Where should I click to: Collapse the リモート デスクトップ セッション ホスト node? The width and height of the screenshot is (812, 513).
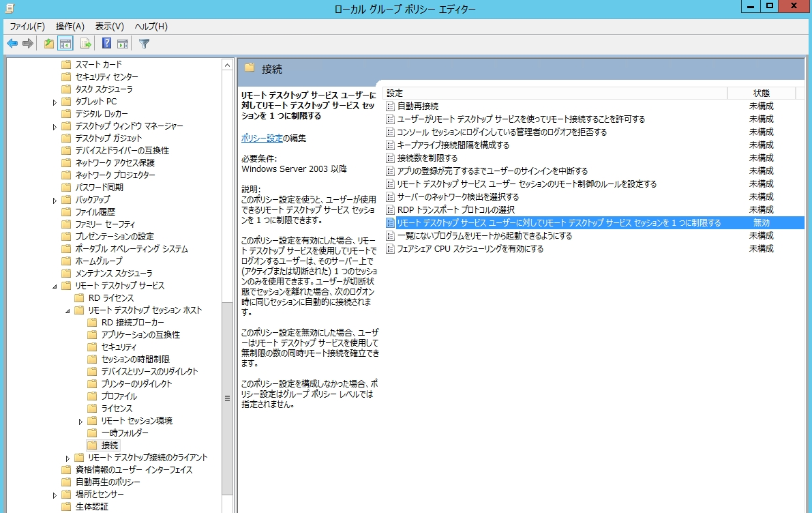point(67,311)
